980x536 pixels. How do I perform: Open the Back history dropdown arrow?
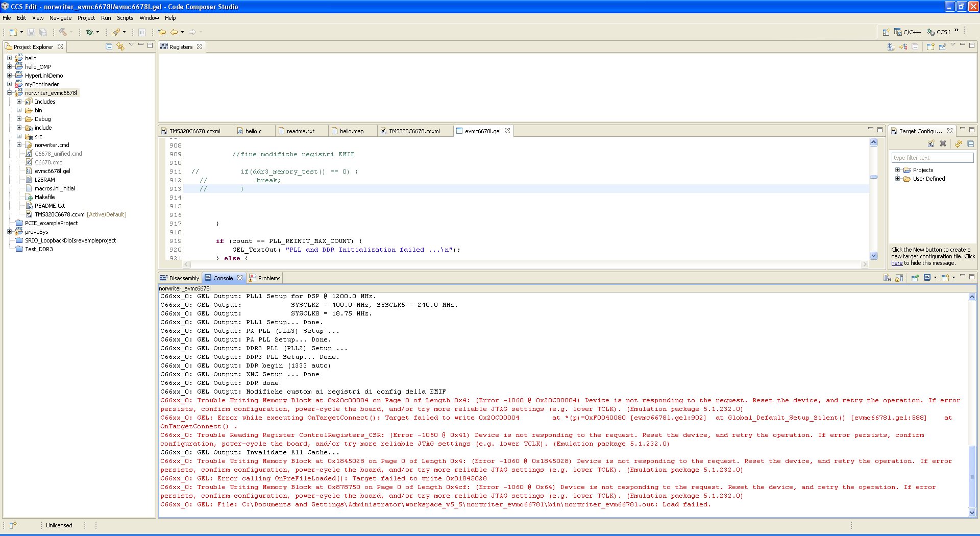(x=182, y=32)
